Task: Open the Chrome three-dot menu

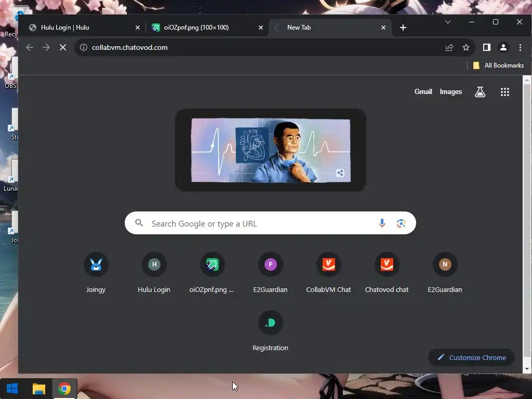Action: 520,47
